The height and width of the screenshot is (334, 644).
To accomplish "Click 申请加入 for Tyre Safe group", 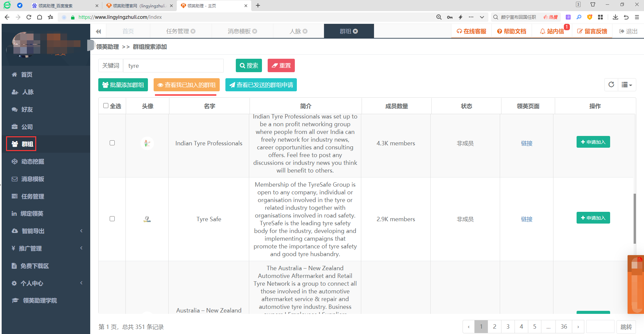I will tap(593, 218).
